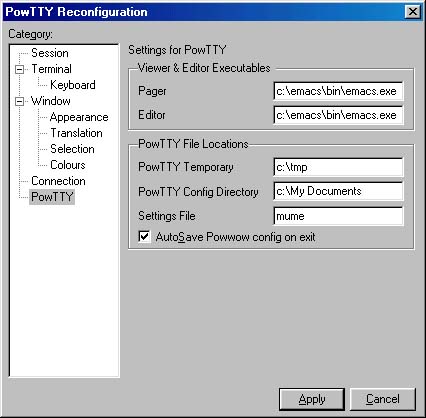Cancel the reconfiguration dialog

[383, 399]
